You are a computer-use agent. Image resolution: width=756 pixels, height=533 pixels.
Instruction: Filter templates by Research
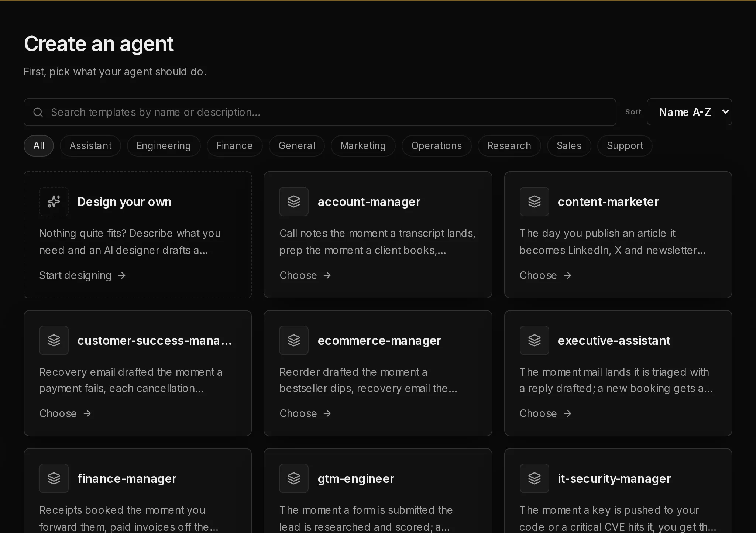coord(509,146)
